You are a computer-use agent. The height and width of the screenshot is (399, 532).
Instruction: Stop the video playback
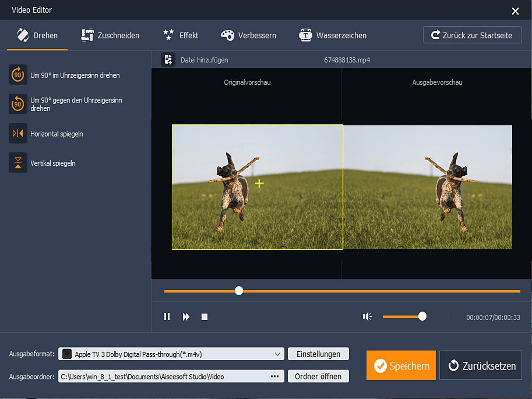click(204, 316)
